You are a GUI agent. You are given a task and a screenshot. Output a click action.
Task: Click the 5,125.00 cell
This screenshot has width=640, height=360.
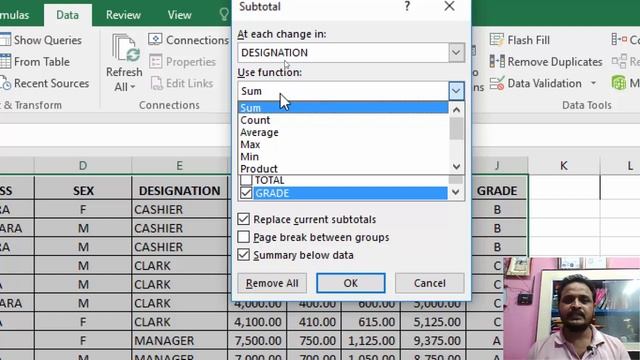point(433,322)
